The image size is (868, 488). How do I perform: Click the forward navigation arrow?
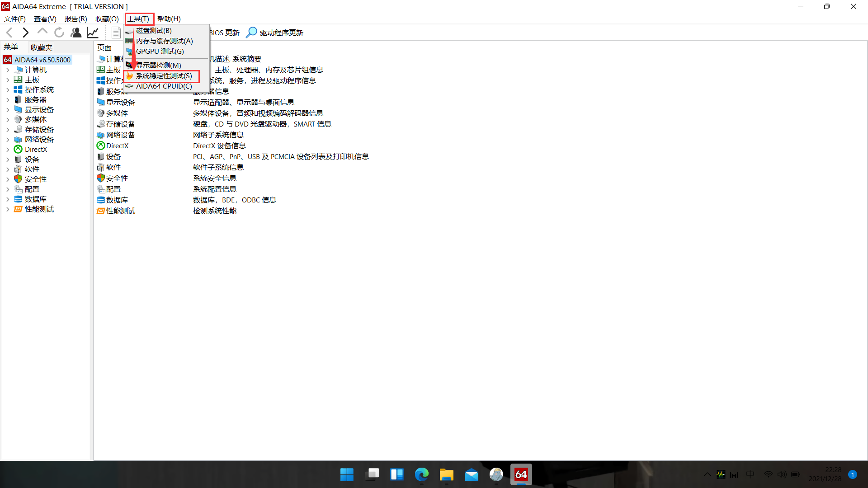tap(25, 32)
